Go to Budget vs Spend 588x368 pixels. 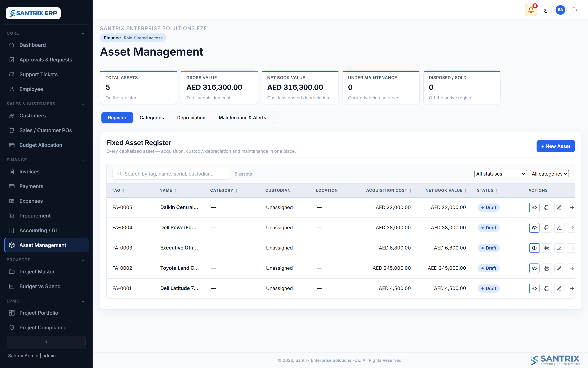tap(46, 286)
